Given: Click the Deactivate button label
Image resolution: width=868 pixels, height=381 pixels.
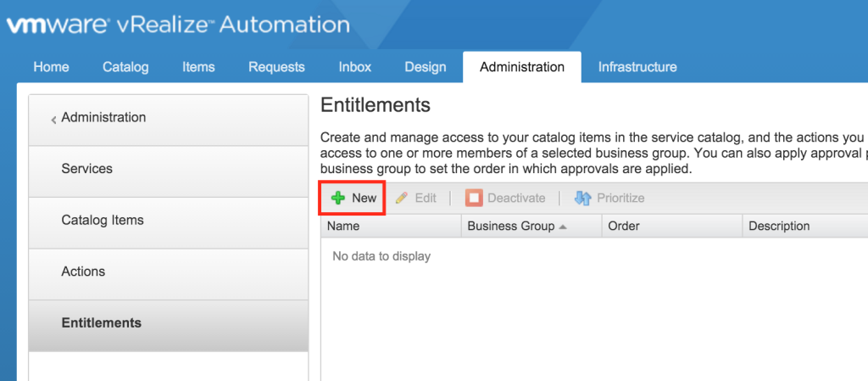Looking at the screenshot, I should (516, 198).
